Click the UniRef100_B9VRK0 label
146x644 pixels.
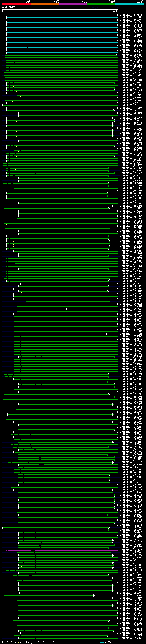[131, 82]
